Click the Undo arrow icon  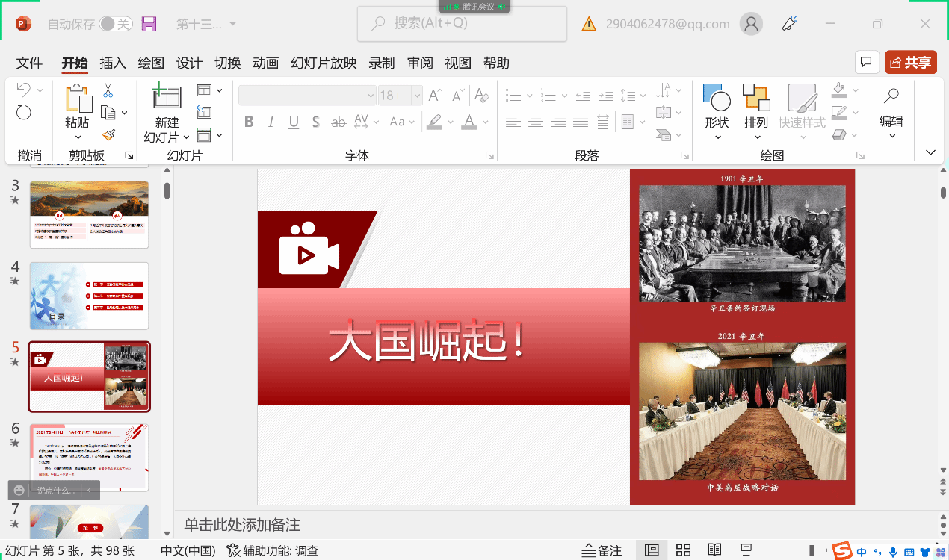pyautogui.click(x=23, y=90)
